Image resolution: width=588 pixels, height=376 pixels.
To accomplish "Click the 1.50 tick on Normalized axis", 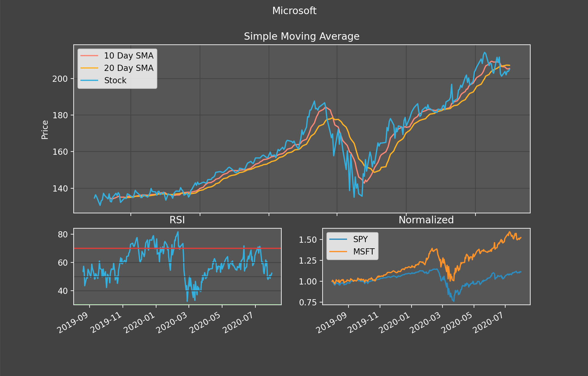I will click(x=308, y=240).
